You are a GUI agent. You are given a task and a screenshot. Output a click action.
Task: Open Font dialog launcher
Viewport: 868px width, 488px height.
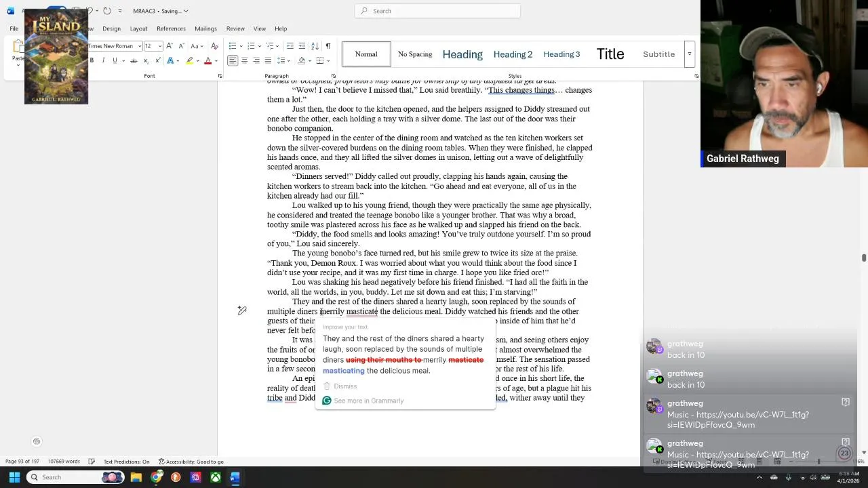(x=220, y=76)
